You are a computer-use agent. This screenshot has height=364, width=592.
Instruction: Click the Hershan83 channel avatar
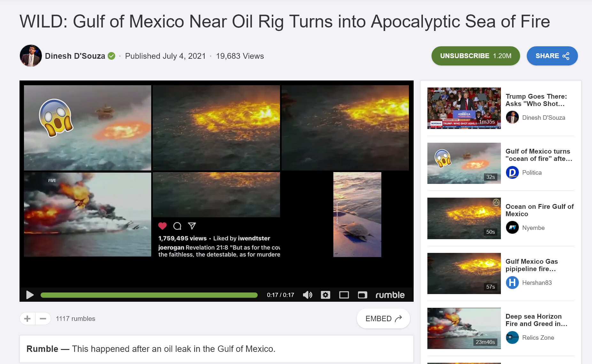tap(512, 283)
